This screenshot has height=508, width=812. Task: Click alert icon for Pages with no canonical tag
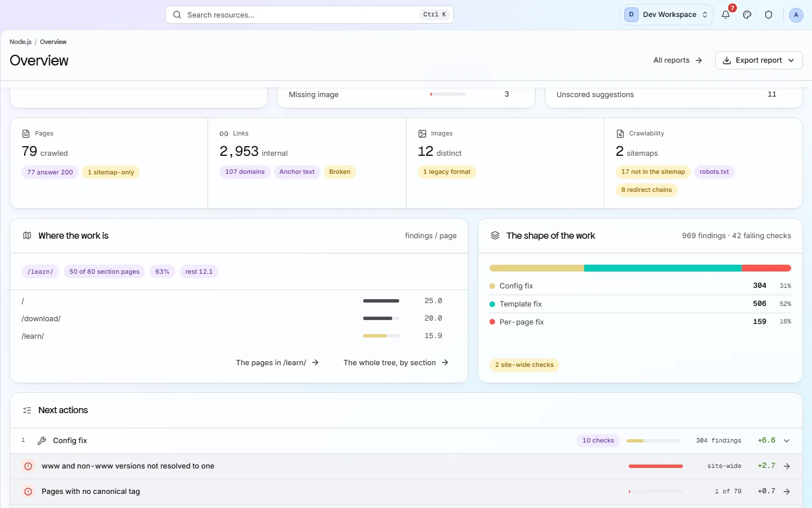tap(28, 492)
